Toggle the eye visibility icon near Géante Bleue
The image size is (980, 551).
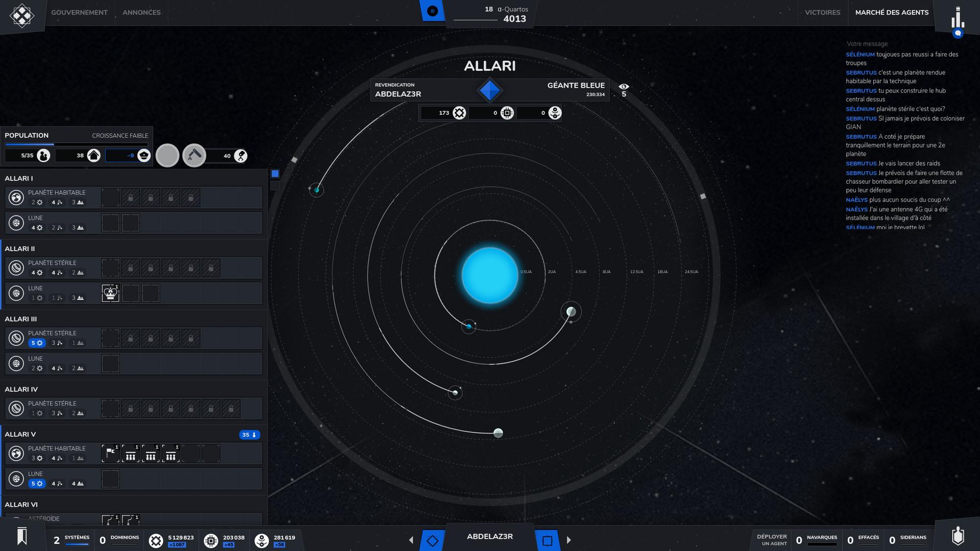point(624,87)
